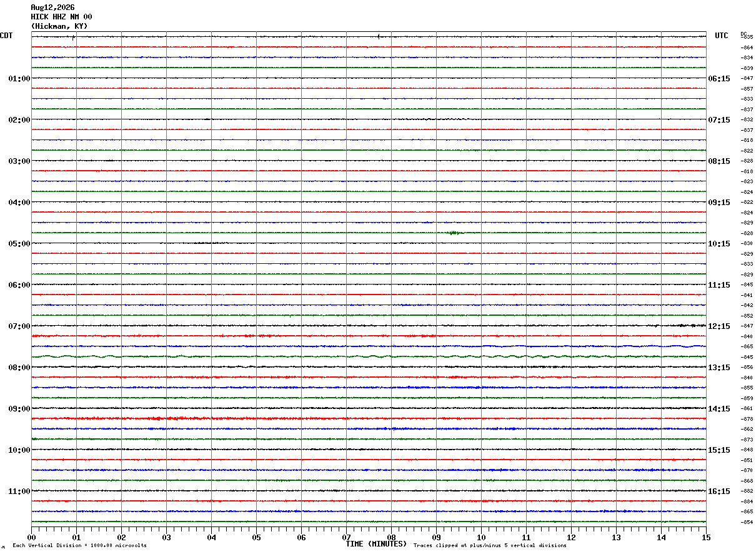
Task: Select the 16:15 UTC time label
Action: click(x=719, y=491)
